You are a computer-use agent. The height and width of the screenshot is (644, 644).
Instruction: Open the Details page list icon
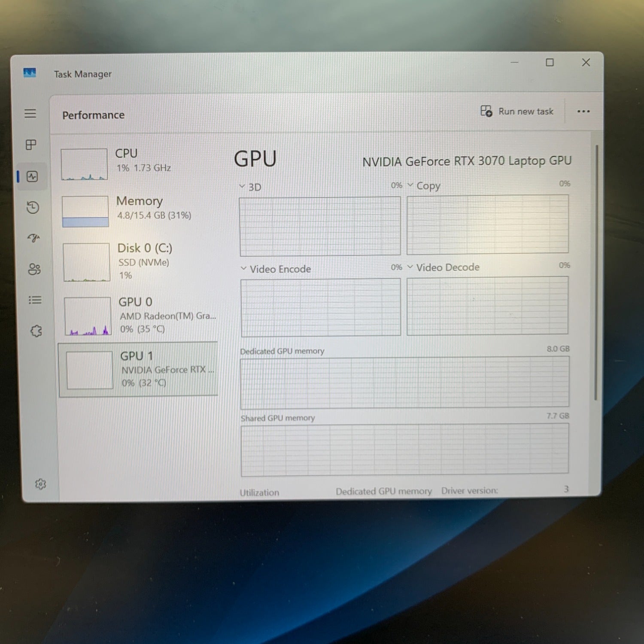(x=35, y=300)
